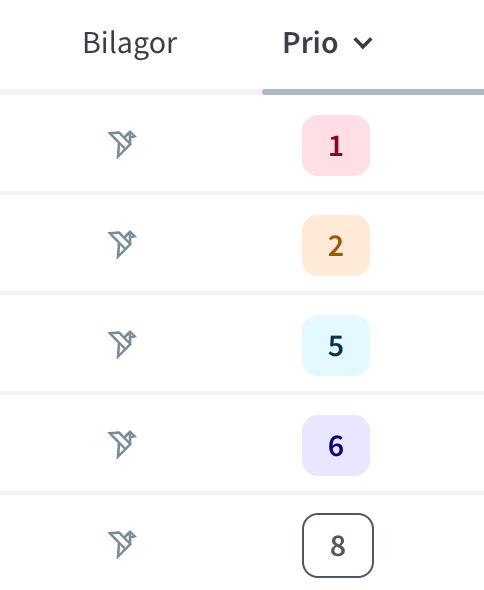
Task: Select the table row with priority 5
Action: tap(242, 344)
